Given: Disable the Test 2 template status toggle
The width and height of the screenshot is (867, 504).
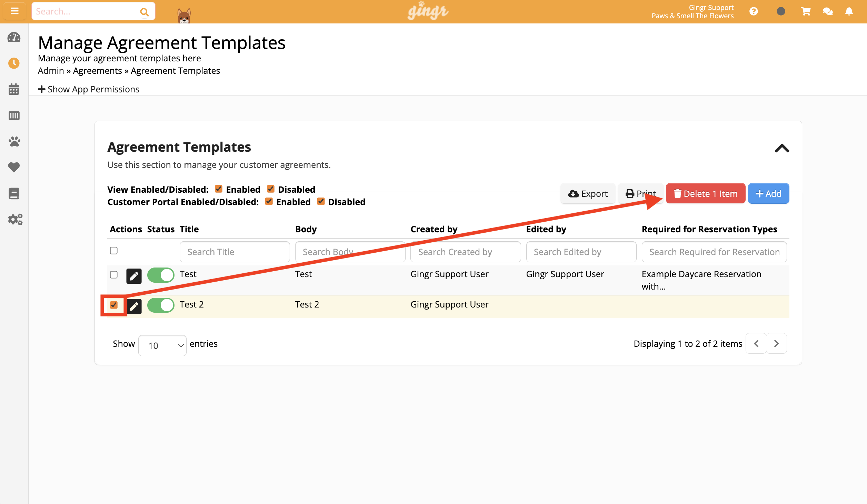Looking at the screenshot, I should (161, 305).
